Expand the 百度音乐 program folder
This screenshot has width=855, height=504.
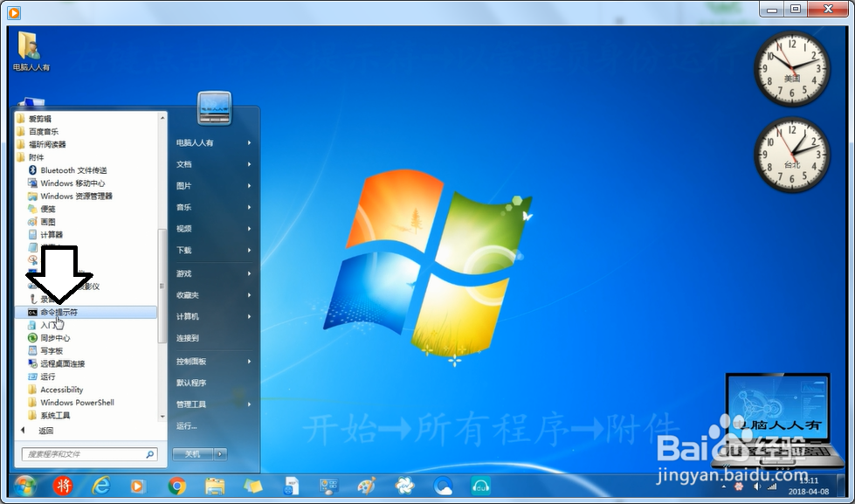(x=37, y=131)
